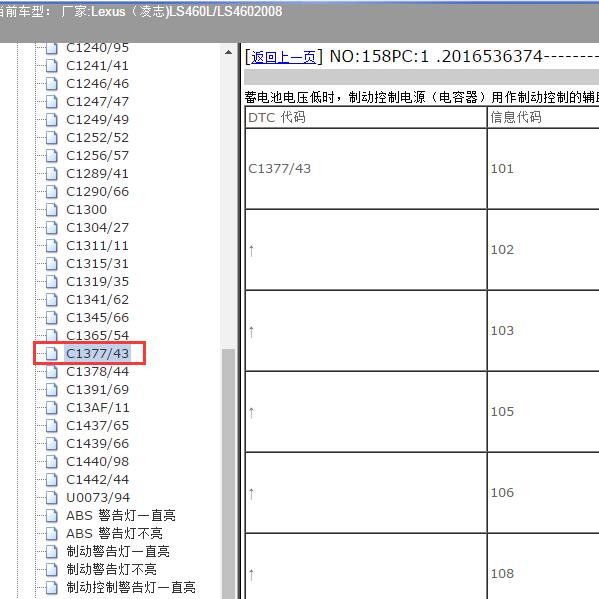This screenshot has height=599, width=599.
Task: Select DTC entry C1256/57
Action: pyautogui.click(x=97, y=155)
